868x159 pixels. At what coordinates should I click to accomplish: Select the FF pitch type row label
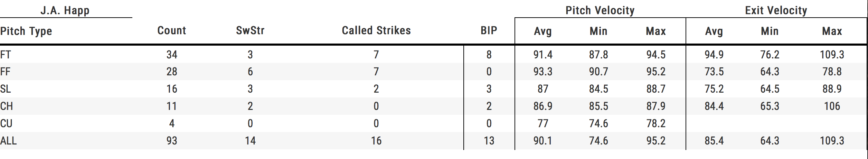[x=5, y=72]
